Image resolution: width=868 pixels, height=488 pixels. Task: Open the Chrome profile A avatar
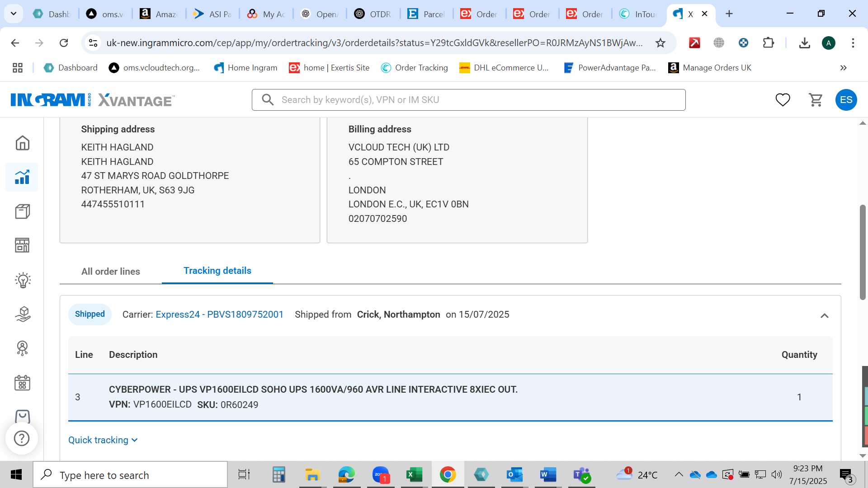click(828, 43)
